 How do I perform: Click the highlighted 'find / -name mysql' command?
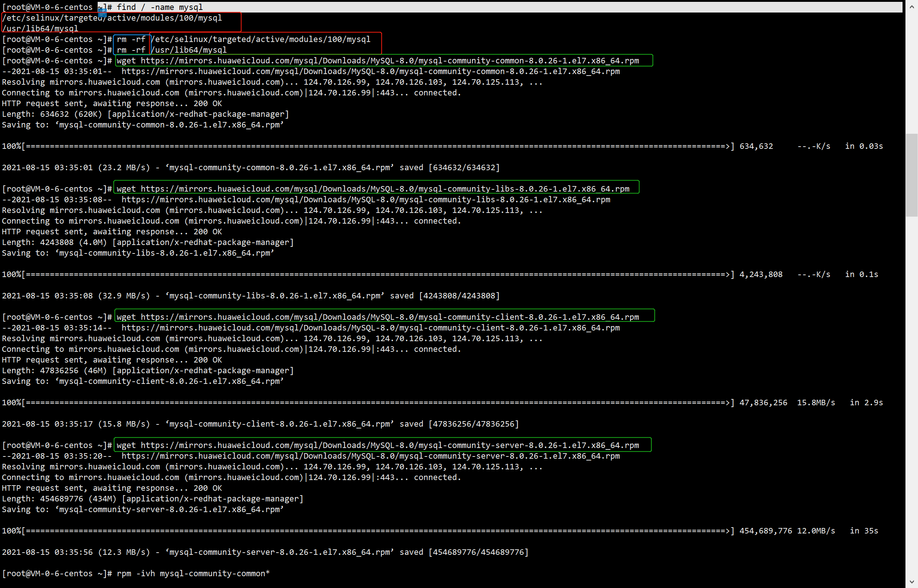click(x=160, y=7)
